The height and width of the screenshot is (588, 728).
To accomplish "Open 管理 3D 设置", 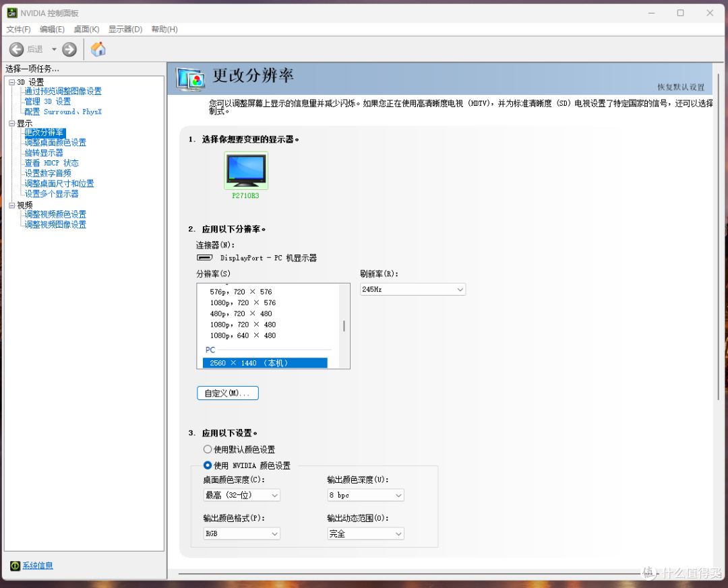I will click(x=48, y=101).
